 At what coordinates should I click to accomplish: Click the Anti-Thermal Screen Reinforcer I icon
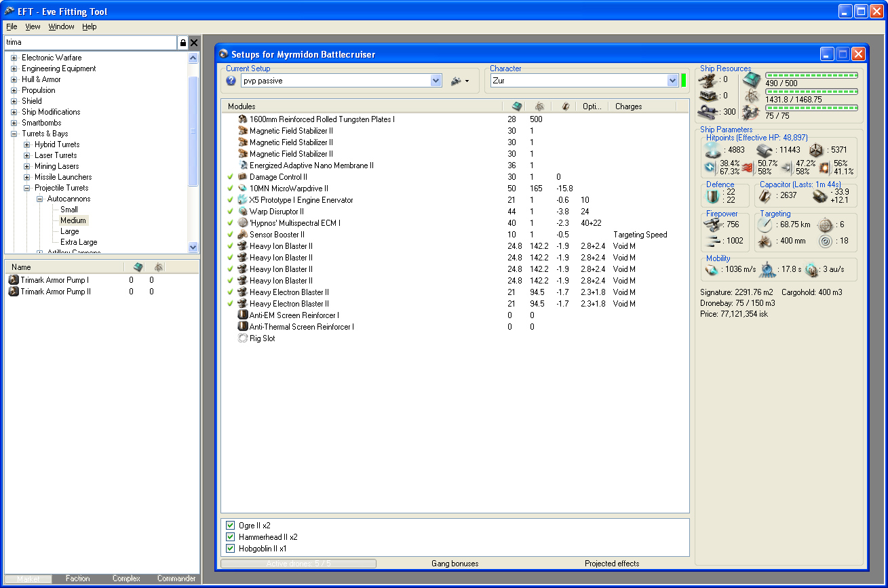[243, 327]
